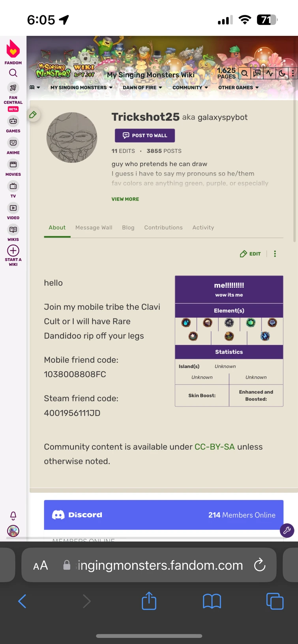Viewport: 298px width, 644px height.
Task: Toggle dark theme with moon icon
Action: click(282, 73)
